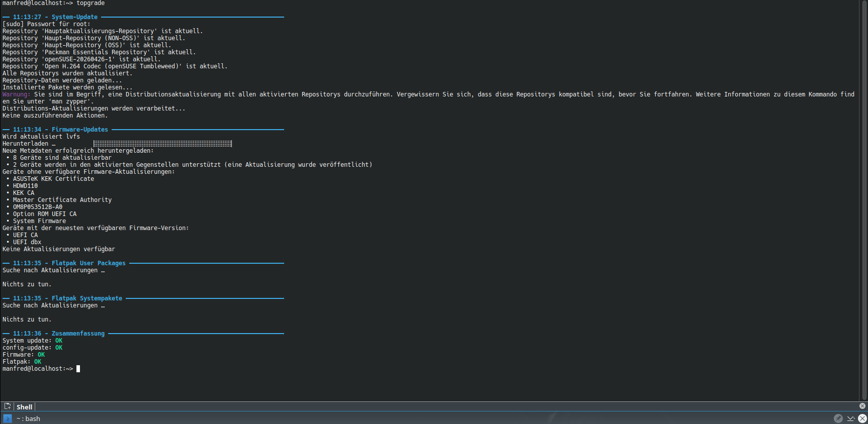Click the 'Haupt-Repository (NON-OSS)' line
The image size is (868, 424).
(x=94, y=38)
